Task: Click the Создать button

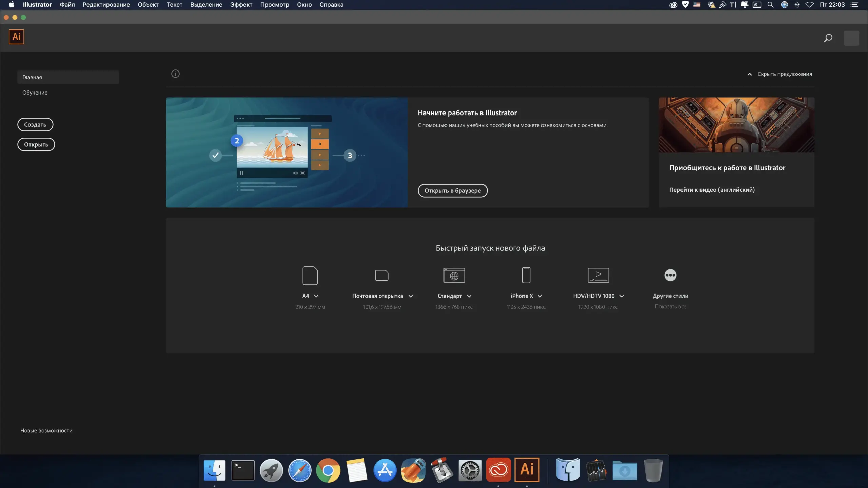Action: click(x=35, y=124)
